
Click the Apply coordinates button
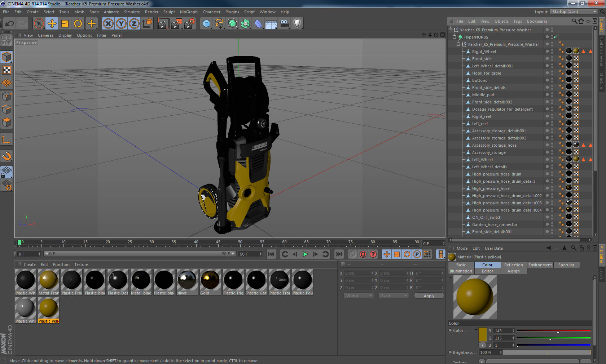click(429, 296)
